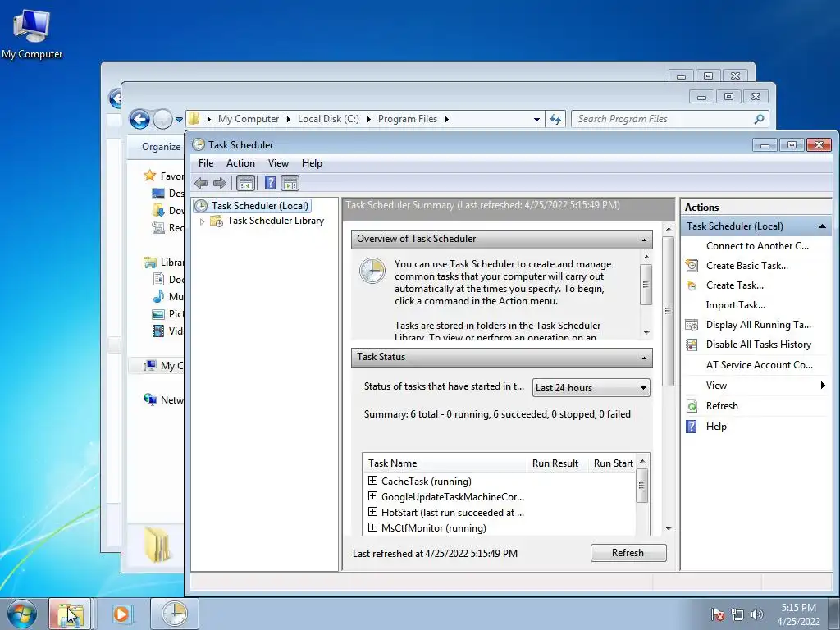Toggle the Show/Hide Action Pane toolbar icon

click(290, 183)
